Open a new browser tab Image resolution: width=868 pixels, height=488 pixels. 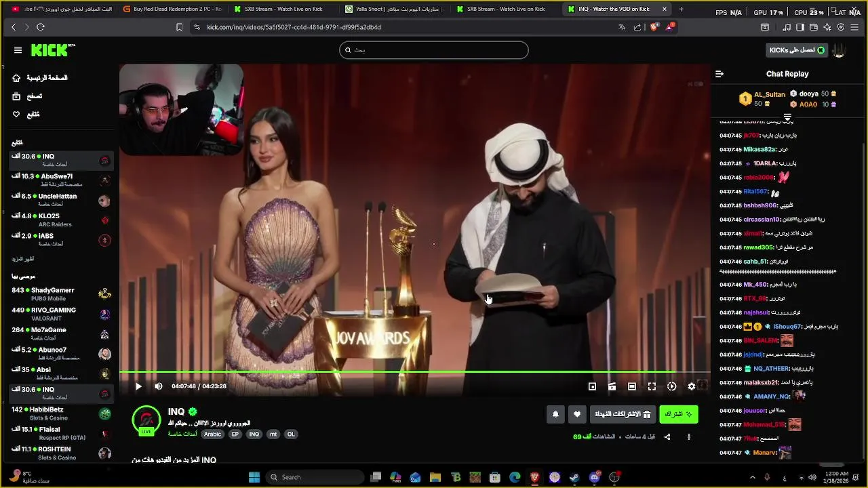click(681, 9)
